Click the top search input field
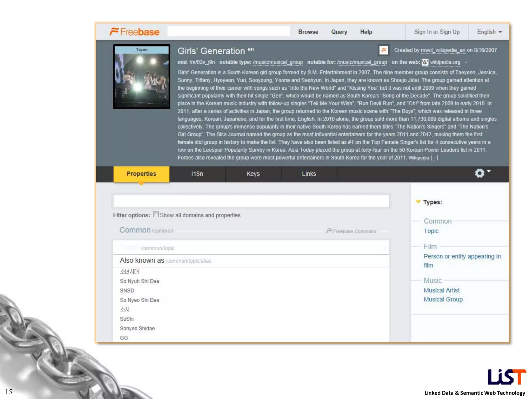The image size is (532, 399). (x=229, y=31)
